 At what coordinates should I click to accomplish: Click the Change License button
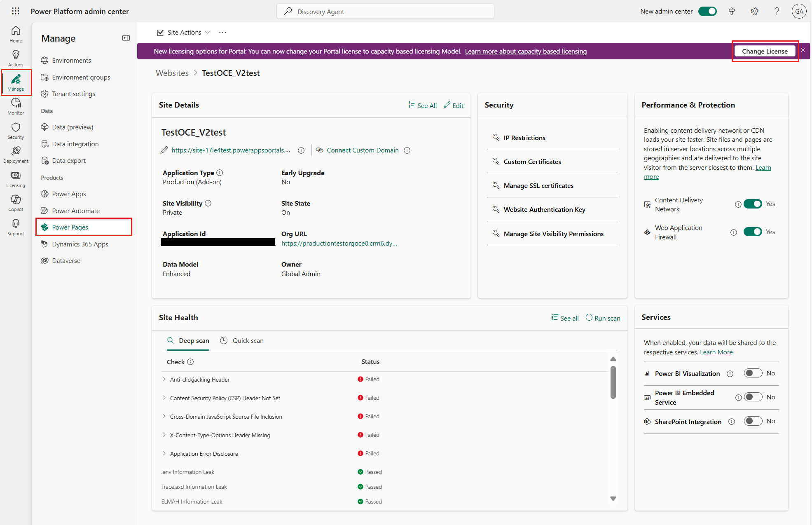tap(764, 51)
